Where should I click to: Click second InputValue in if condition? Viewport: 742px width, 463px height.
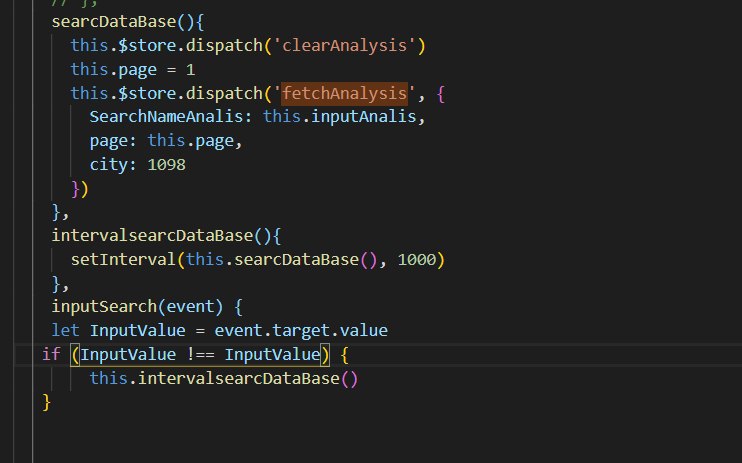tap(272, 354)
